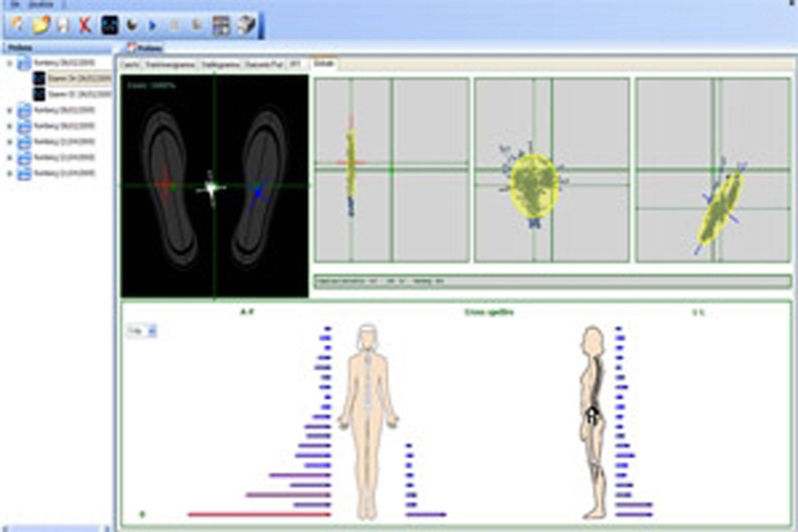The image size is (798, 532).
Task: Click the save floppy disk icon
Action: [63, 26]
